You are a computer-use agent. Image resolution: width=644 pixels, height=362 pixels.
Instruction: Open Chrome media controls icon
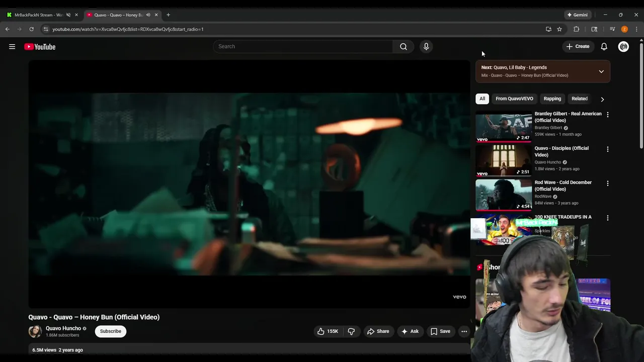click(612, 29)
